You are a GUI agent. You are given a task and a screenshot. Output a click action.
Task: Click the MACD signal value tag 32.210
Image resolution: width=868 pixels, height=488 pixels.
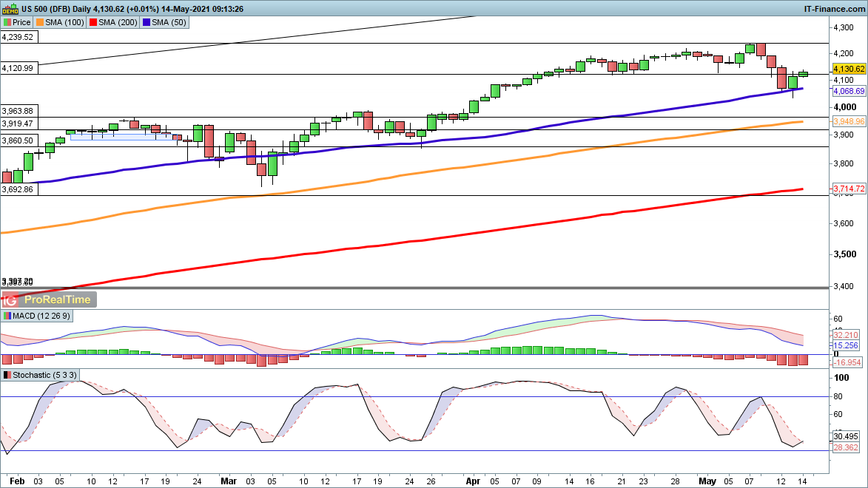[x=845, y=334]
